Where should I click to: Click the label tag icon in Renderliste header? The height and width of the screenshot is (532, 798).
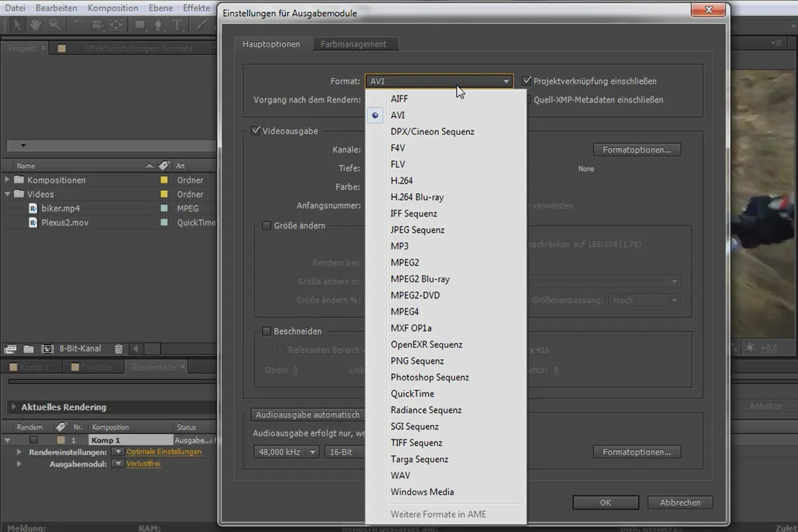coord(61,427)
